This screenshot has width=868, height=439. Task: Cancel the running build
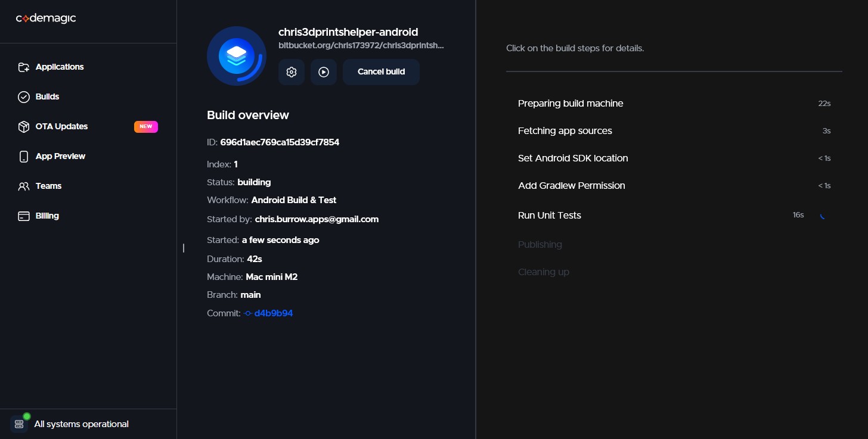point(382,72)
